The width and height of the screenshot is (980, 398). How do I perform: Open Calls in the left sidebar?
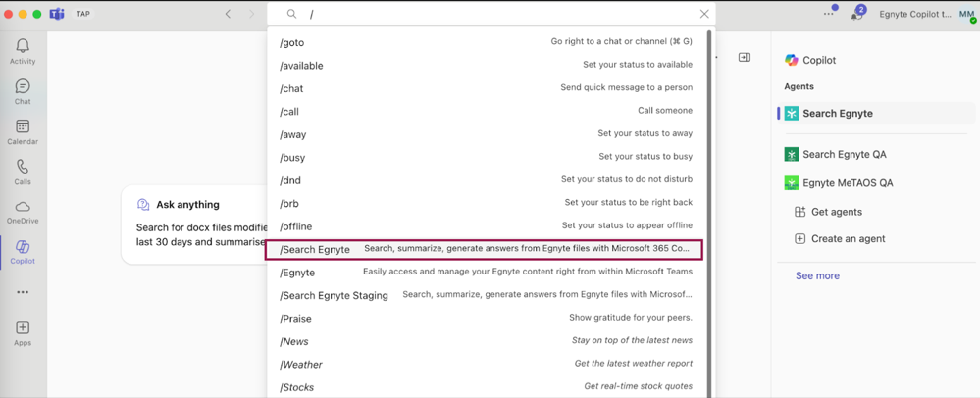[23, 172]
